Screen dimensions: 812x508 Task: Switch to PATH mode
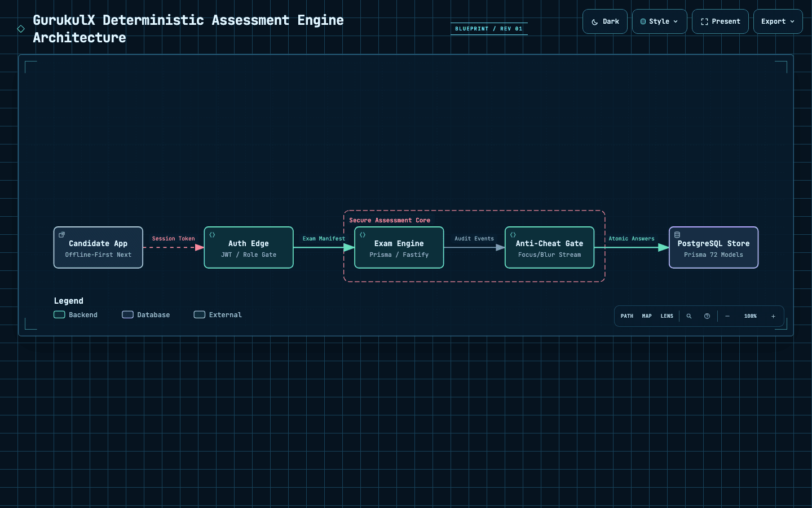(627, 316)
